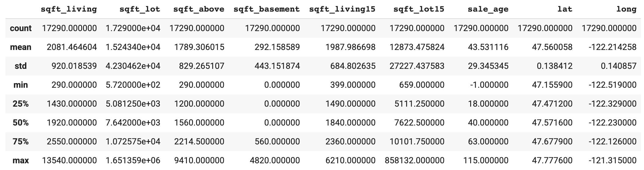Click the 50% row label
The image size is (644, 170).
click(x=21, y=123)
